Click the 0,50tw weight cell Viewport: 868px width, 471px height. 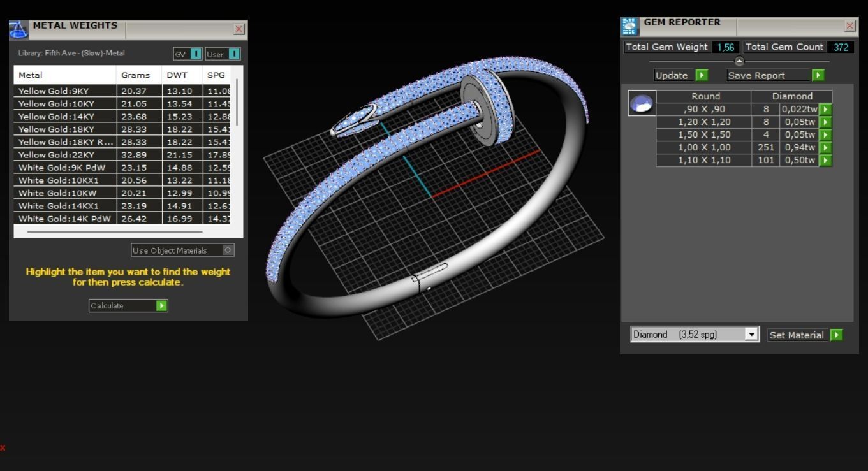pos(800,160)
